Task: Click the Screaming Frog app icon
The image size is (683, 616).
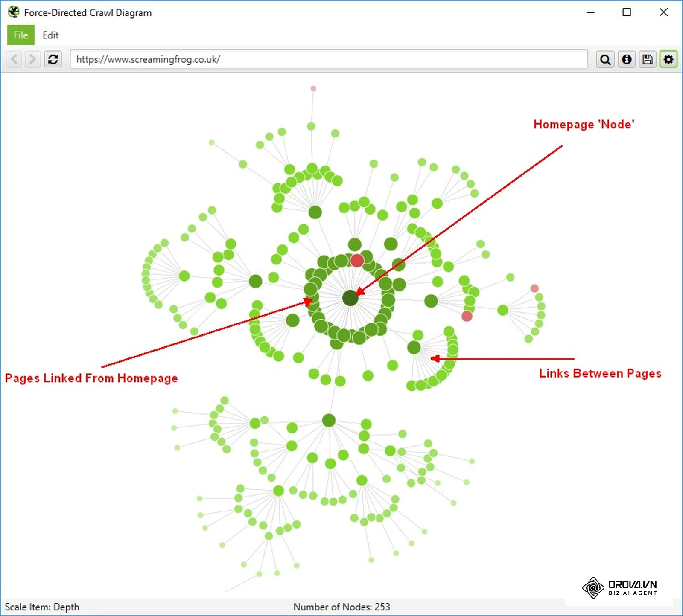Action: click(x=14, y=12)
